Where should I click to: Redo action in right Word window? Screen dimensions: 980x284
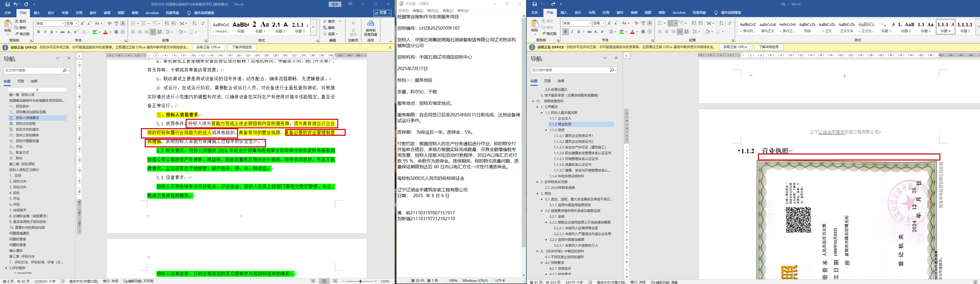553,4
